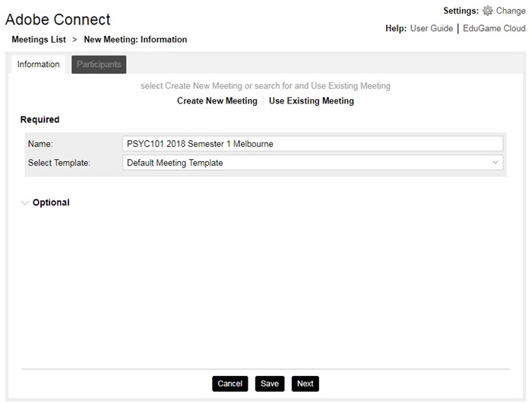Choose Use Existing Meeting option
Image resolution: width=532 pixels, height=404 pixels.
311,101
